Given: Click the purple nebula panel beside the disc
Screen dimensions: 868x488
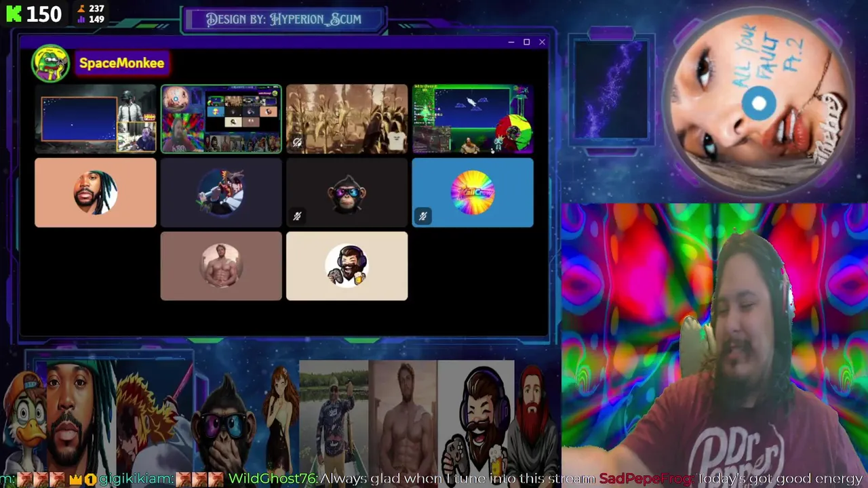Looking at the screenshot, I should coord(611,89).
